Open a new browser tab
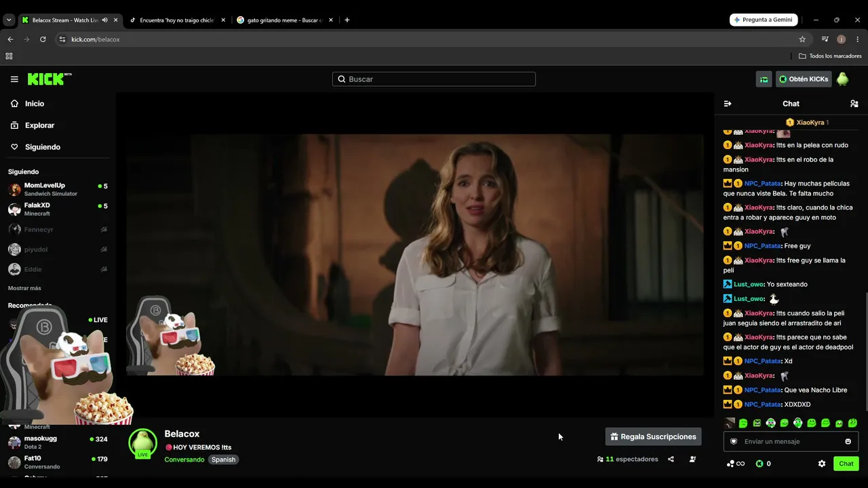 [x=347, y=20]
